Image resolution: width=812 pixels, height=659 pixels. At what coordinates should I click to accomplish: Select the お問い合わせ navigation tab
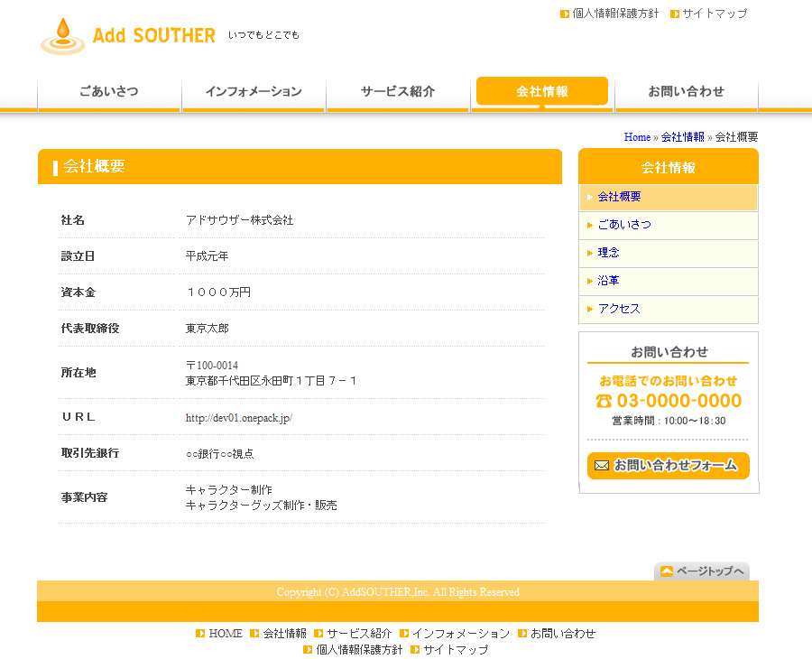(686, 92)
